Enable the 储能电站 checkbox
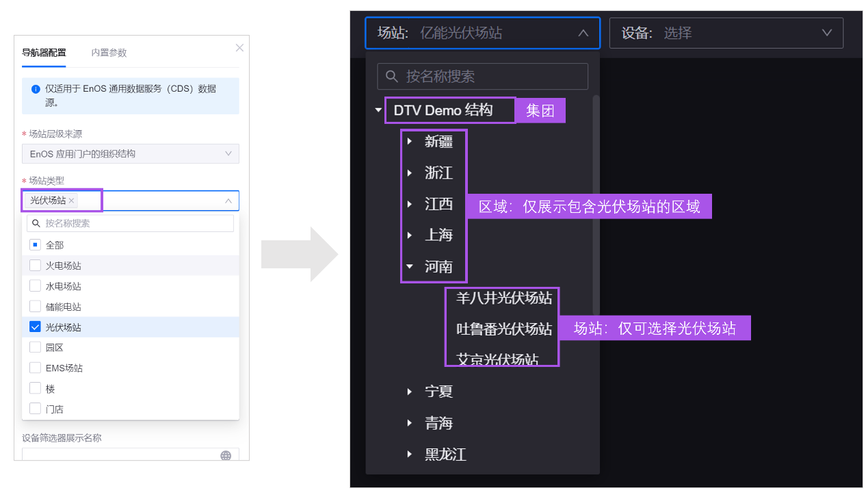The image size is (868, 497). point(36,307)
